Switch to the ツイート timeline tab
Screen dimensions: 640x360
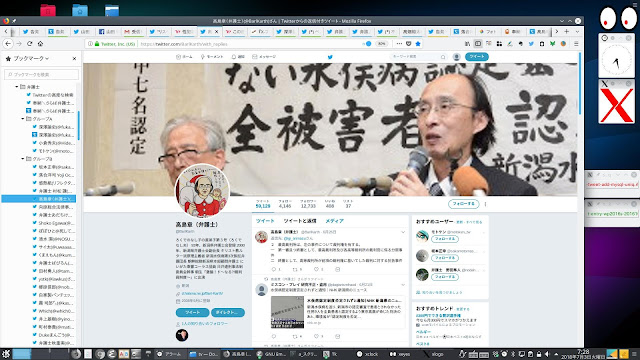(x=265, y=221)
